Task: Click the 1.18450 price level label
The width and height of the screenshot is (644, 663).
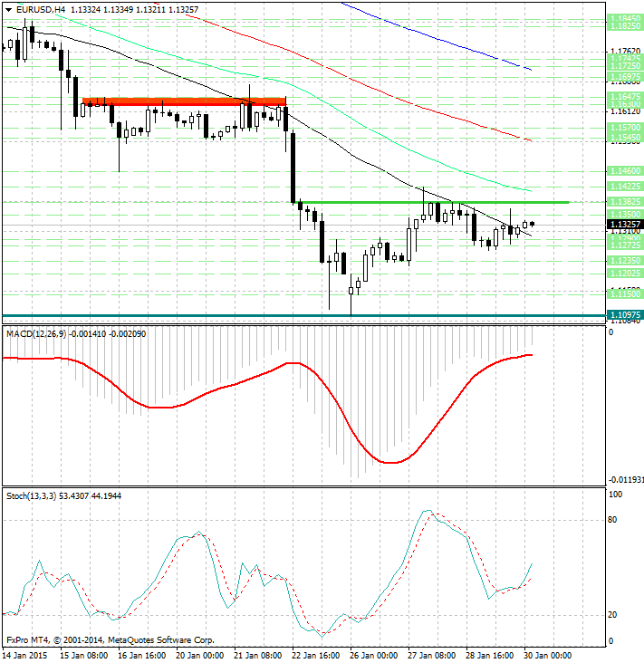Action: click(625, 18)
